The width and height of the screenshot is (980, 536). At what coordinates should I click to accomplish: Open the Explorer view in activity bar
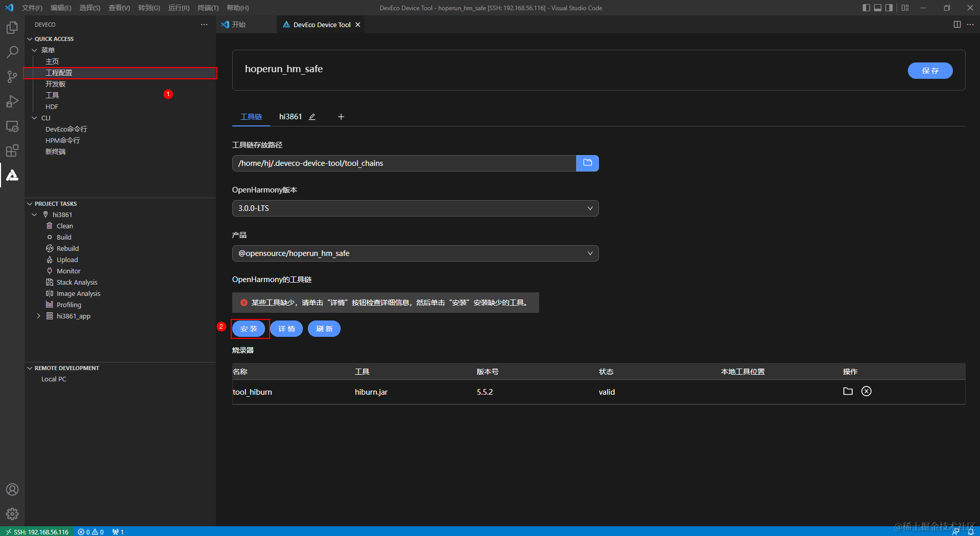(12, 28)
